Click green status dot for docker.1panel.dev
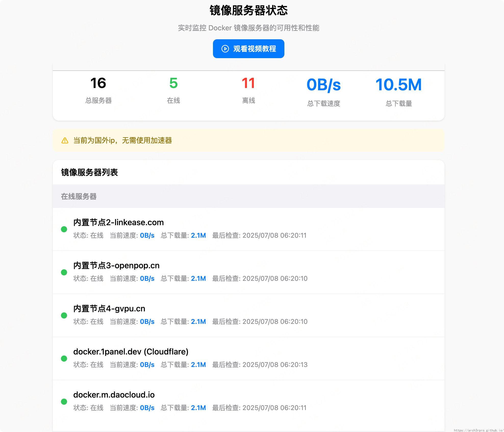Viewport: 504px width, 432px height. [x=64, y=359]
